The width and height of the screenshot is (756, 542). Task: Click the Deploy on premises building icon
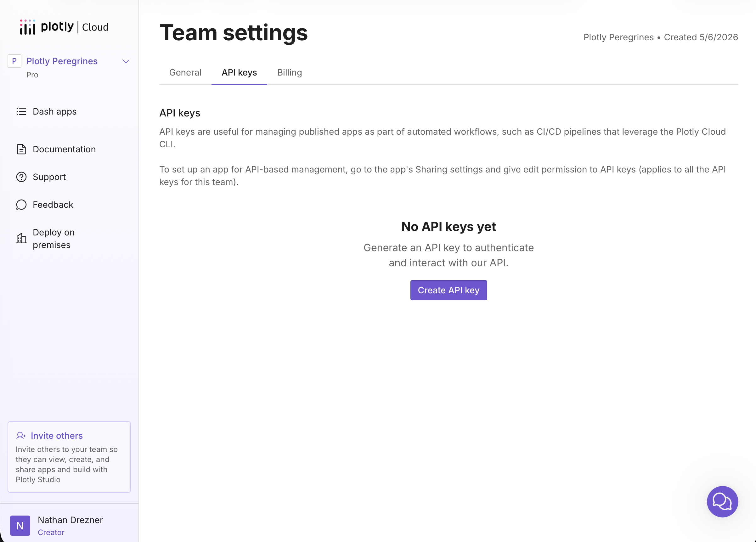(x=21, y=238)
